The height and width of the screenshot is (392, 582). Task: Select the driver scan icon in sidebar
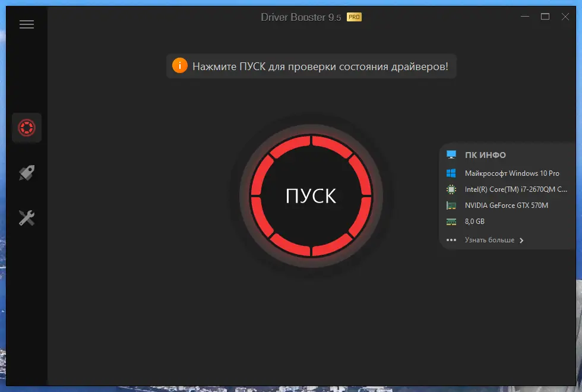click(27, 128)
